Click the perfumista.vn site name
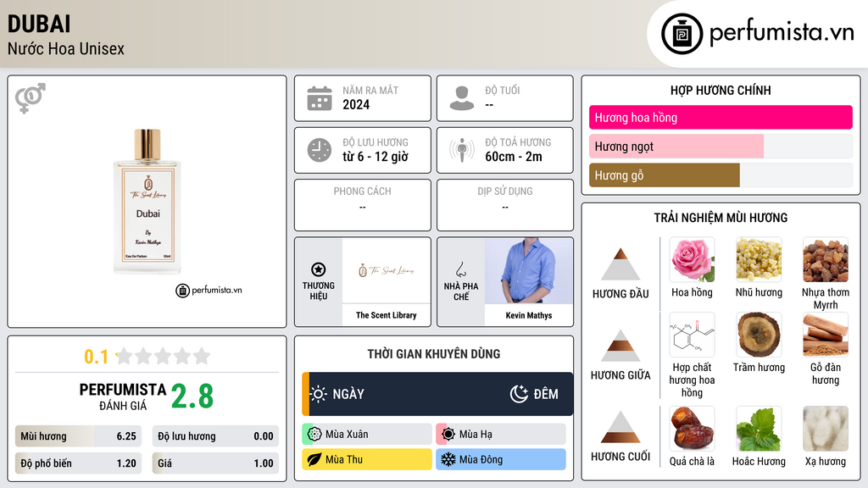Viewport: 868px width, 488px height. (x=782, y=33)
